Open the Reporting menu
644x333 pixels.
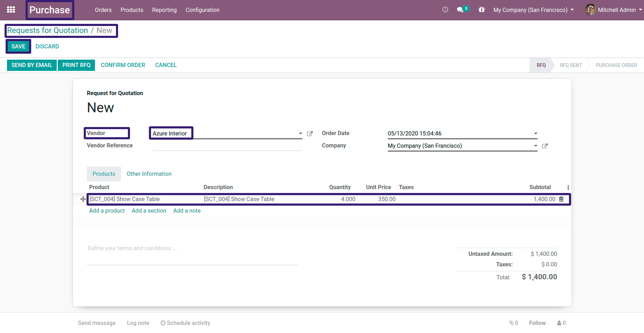164,10
